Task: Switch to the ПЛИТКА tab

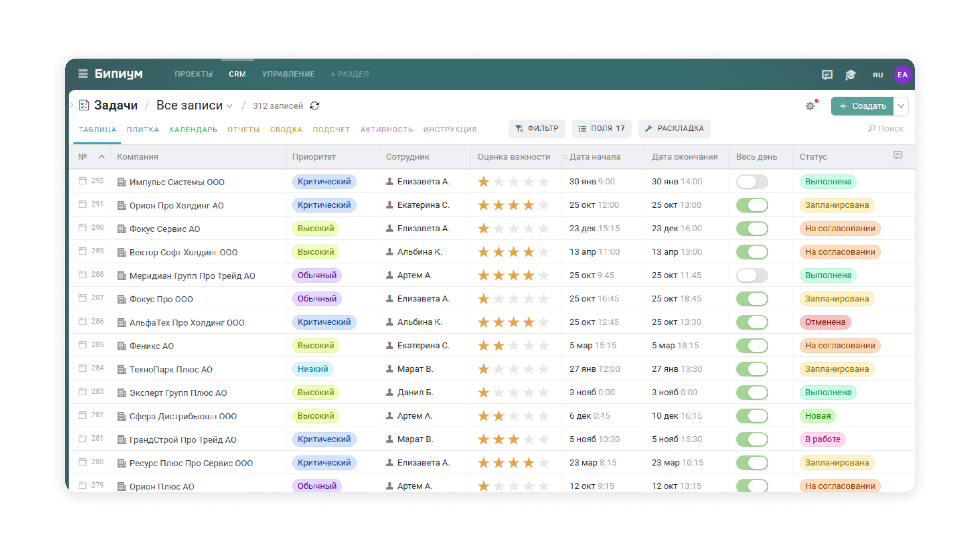Action: coord(143,130)
